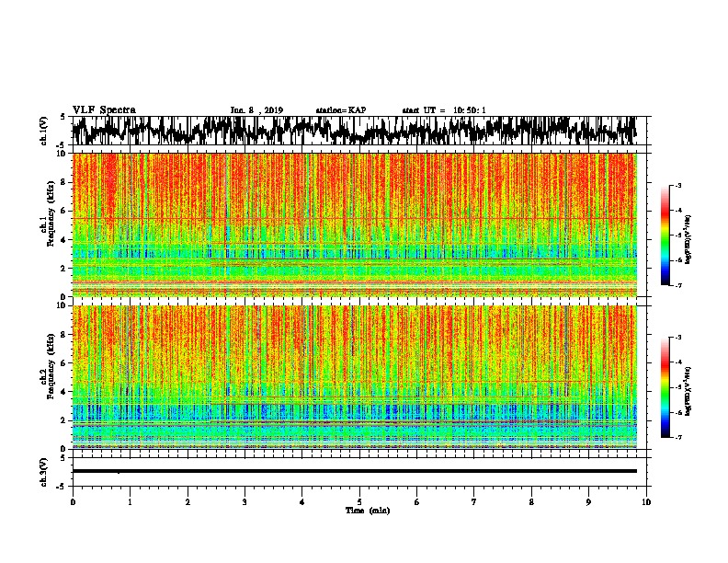Click the ch.2 "Frequency (kHz)" axis label

51,365
